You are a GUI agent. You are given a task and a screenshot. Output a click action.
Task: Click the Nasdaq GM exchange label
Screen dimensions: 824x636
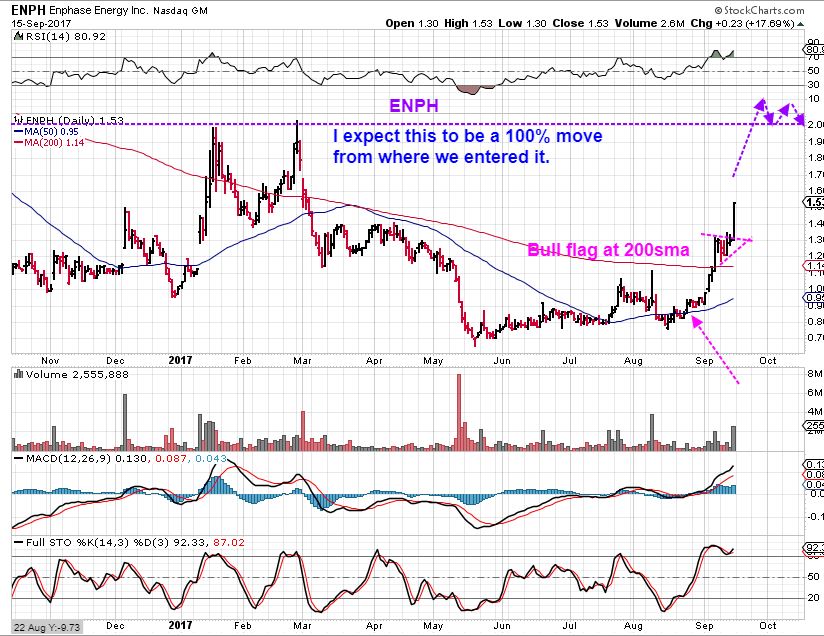tap(180, 11)
